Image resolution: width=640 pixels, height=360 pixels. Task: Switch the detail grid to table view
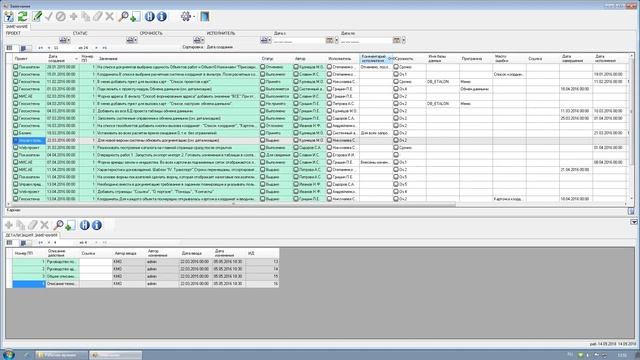click(10, 242)
